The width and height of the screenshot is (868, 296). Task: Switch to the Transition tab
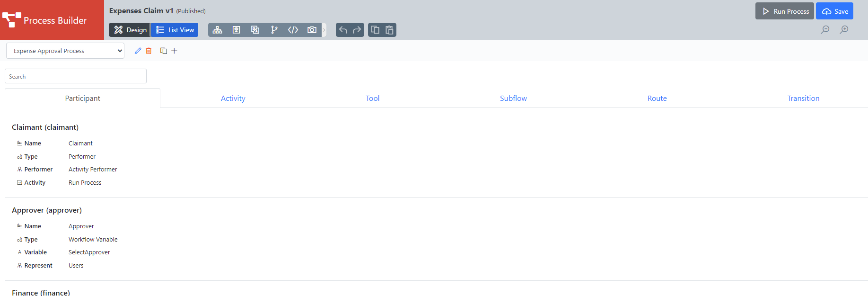[803, 98]
